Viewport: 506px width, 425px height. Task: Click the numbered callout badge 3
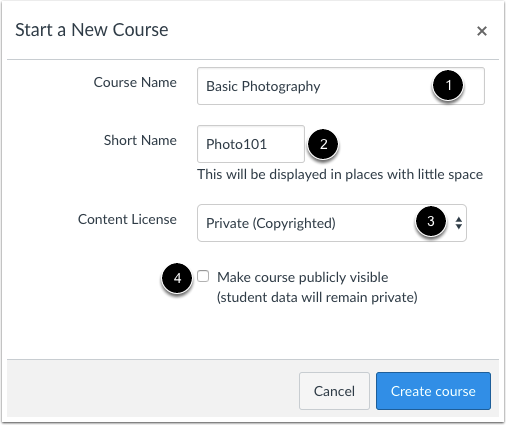click(430, 221)
